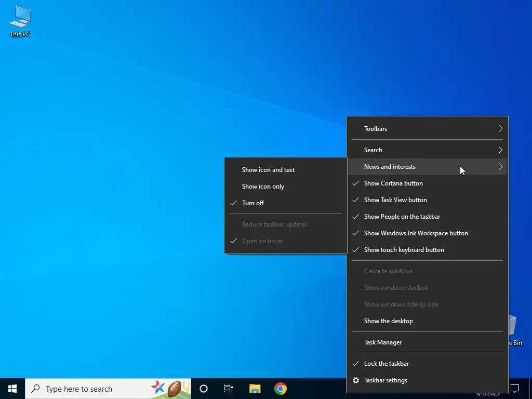
Task: Open Cortana from the taskbar circle icon
Action: (x=203, y=389)
